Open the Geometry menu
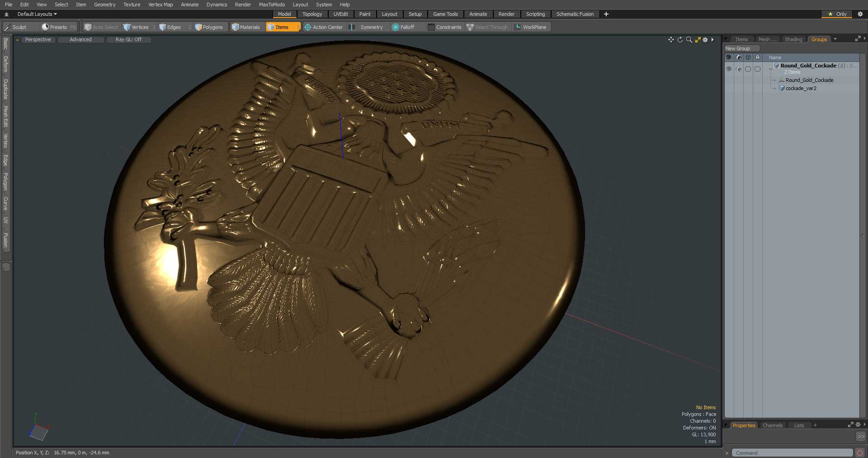The width and height of the screenshot is (868, 458). coord(104,5)
